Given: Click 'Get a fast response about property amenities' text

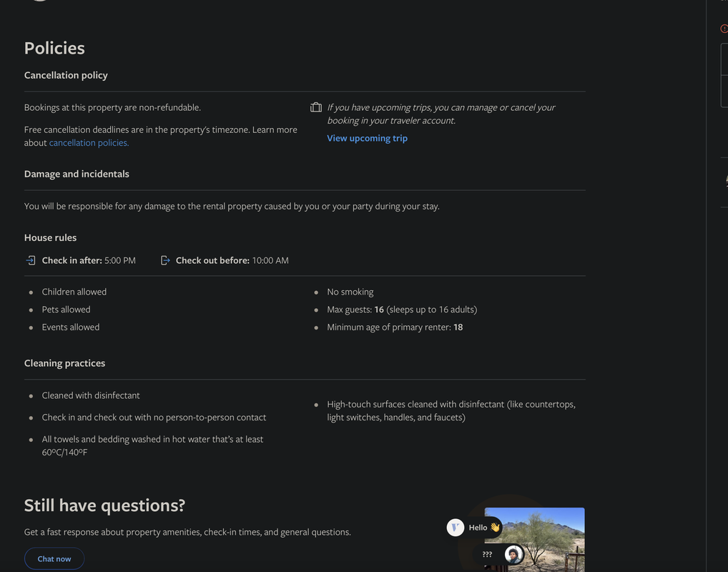Looking at the screenshot, I should click(x=187, y=532).
